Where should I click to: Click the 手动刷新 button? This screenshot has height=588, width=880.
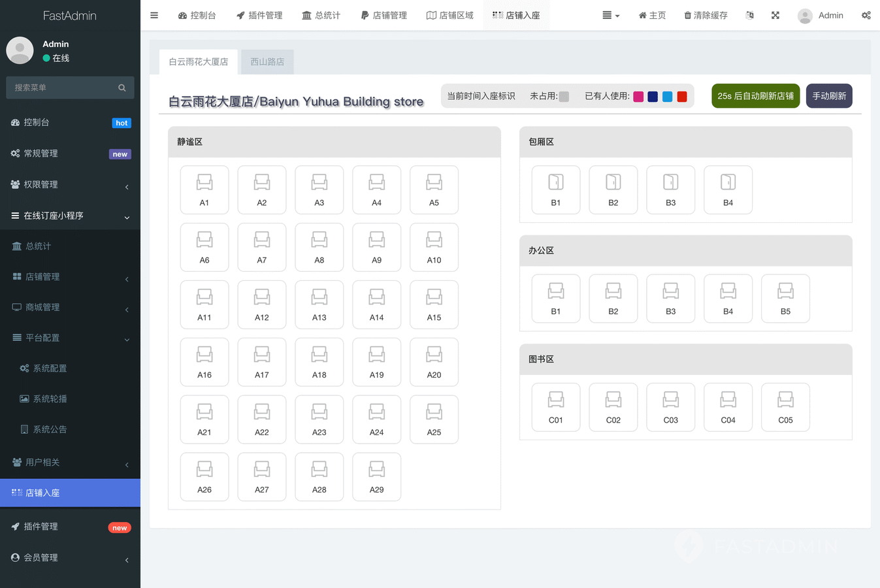[x=828, y=96]
